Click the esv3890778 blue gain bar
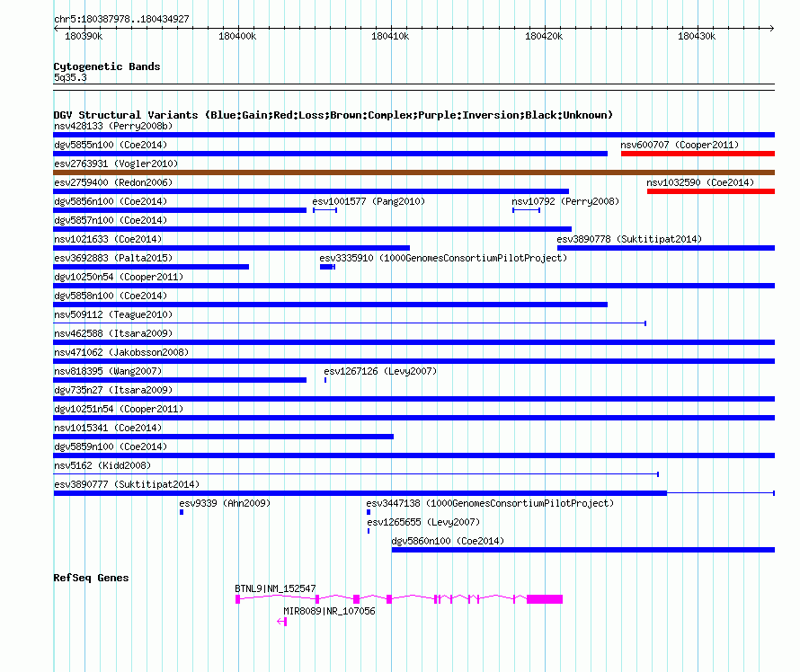 click(x=666, y=248)
